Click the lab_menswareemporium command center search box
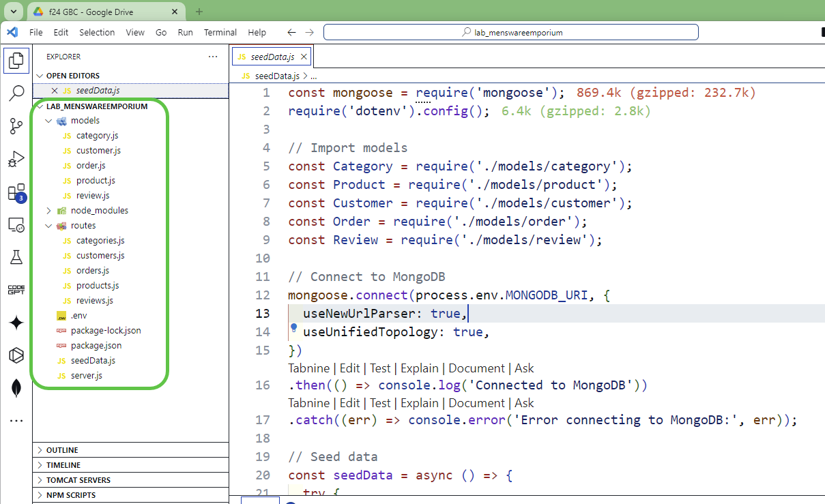This screenshot has height=504, width=825. 510,32
